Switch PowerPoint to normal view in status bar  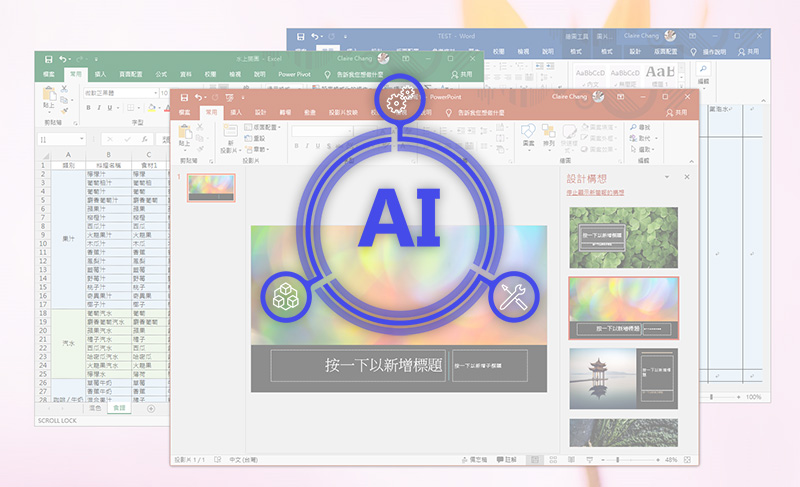[535, 460]
